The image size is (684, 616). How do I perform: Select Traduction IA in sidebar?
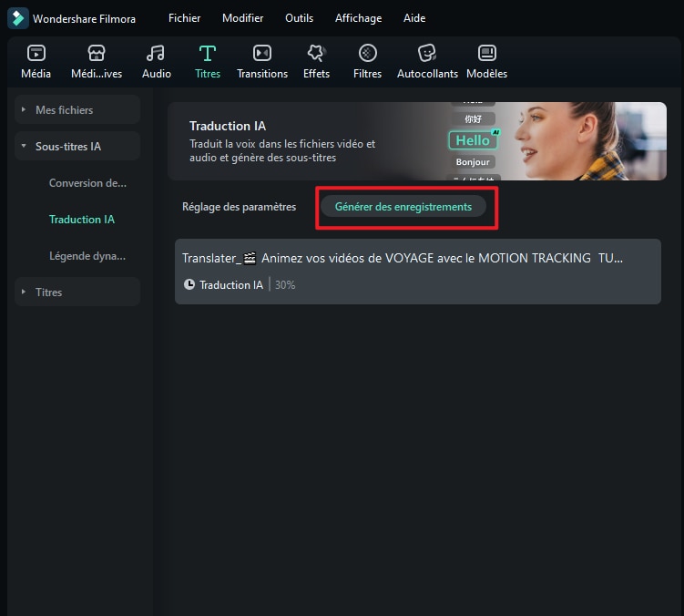pos(82,220)
